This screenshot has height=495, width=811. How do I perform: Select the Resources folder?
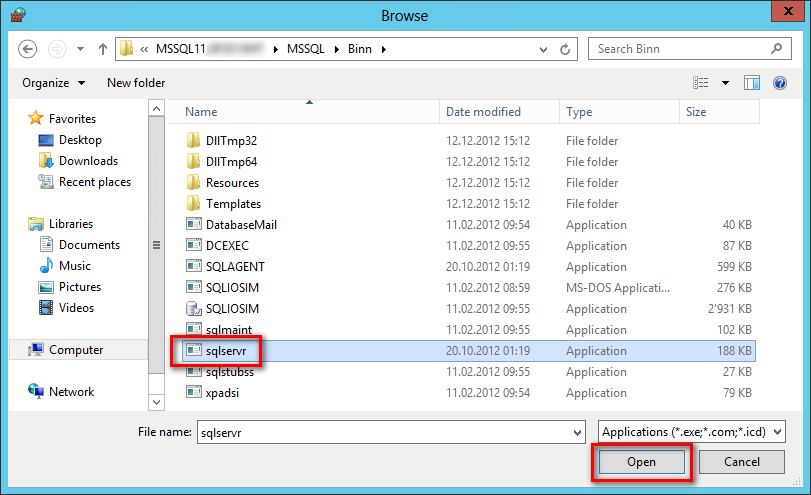pos(232,183)
